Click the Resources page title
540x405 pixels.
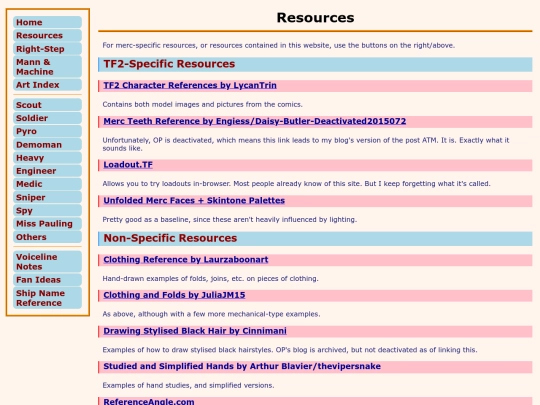315,18
